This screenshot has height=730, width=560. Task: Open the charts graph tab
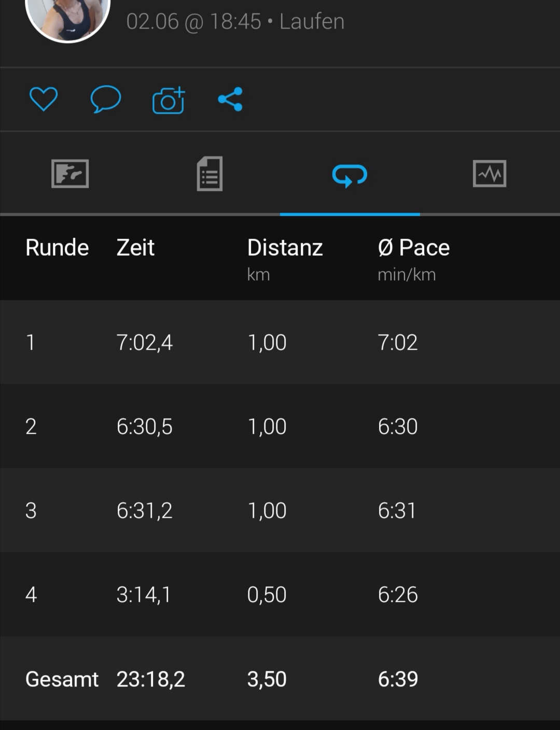[x=489, y=174]
